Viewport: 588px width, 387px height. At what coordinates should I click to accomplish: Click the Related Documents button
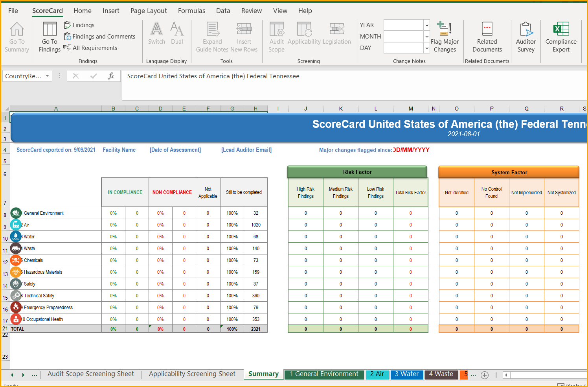coord(487,37)
